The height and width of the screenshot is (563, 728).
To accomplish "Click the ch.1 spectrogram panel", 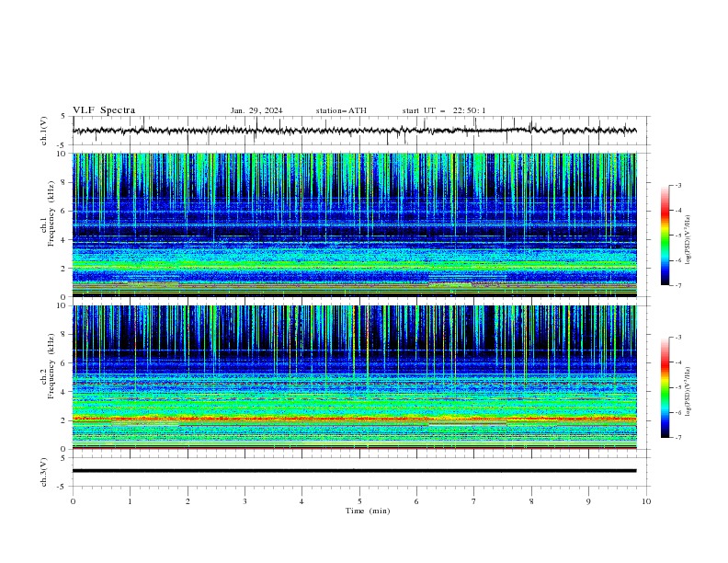I will [x=355, y=224].
